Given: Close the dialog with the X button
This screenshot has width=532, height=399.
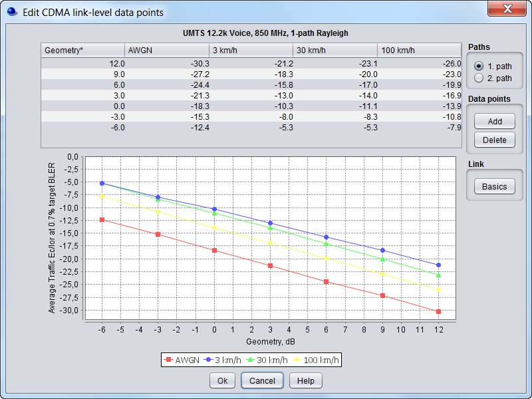Looking at the screenshot, I should (x=507, y=8).
